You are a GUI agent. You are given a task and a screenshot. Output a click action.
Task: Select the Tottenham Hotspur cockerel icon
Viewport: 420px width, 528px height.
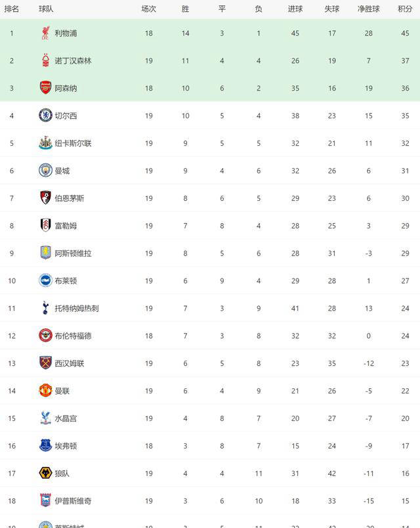click(x=45, y=308)
